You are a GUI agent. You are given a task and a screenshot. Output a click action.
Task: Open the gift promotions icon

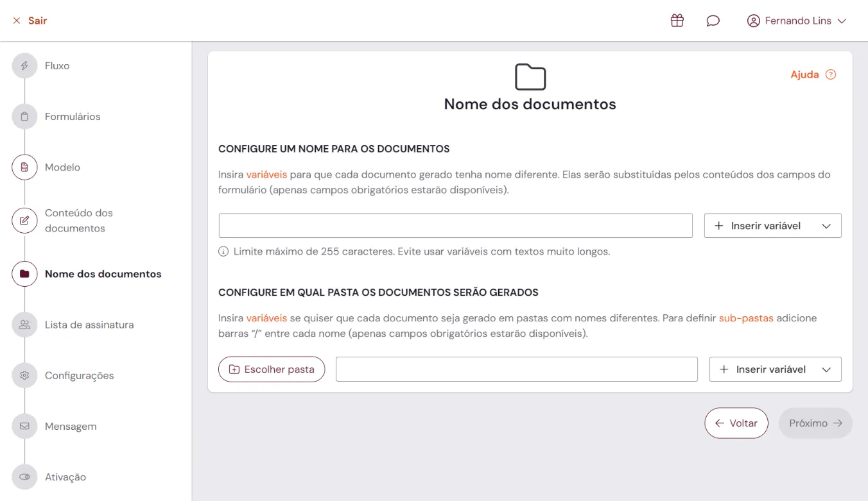coord(677,20)
